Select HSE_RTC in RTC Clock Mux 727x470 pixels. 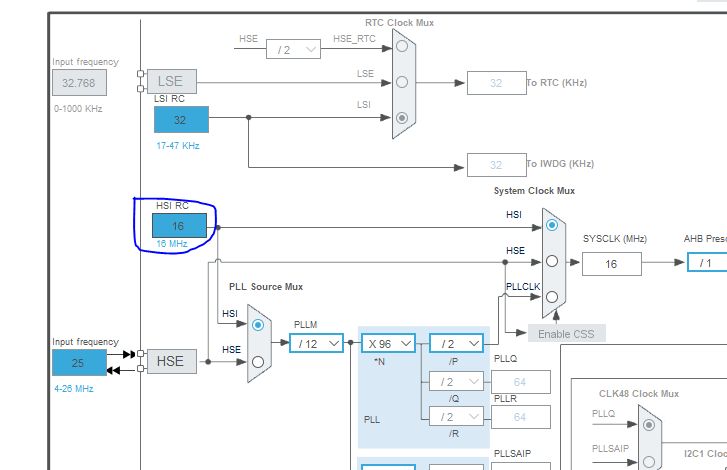click(401, 46)
